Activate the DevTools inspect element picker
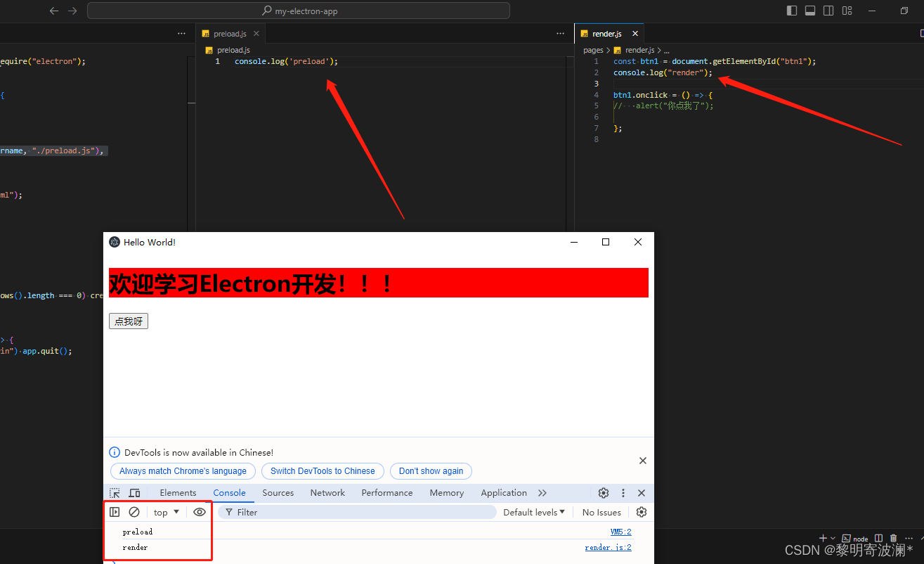This screenshot has width=924, height=564. (115, 493)
